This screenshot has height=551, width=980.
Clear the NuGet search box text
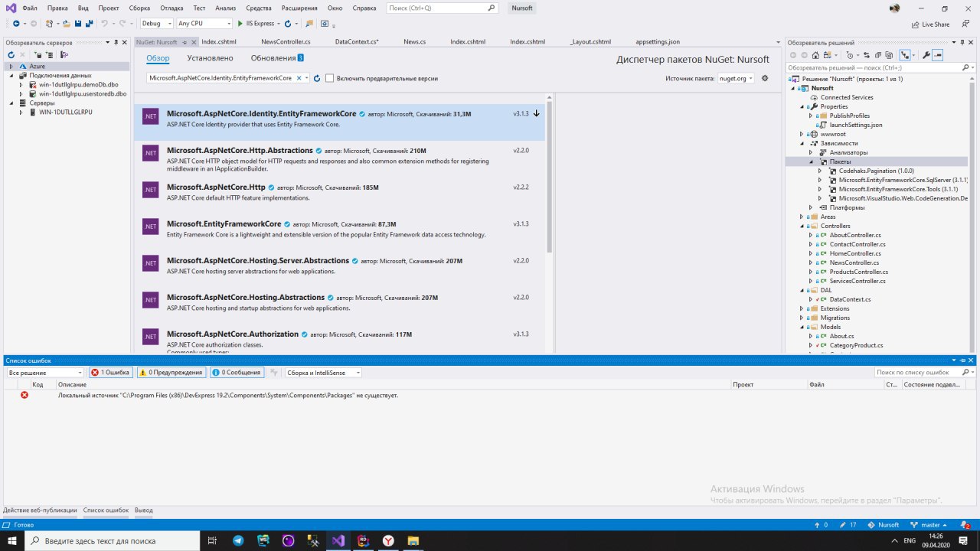click(x=299, y=78)
